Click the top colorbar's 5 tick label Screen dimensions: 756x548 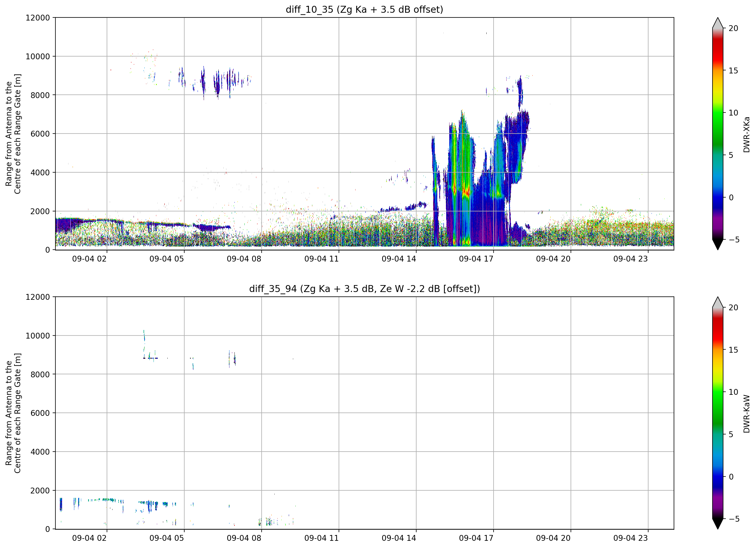coord(731,155)
